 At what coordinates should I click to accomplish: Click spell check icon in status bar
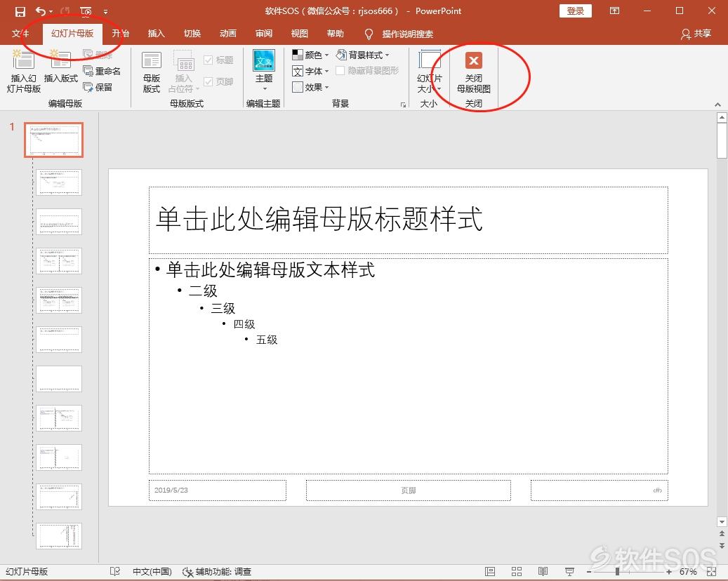point(115,572)
